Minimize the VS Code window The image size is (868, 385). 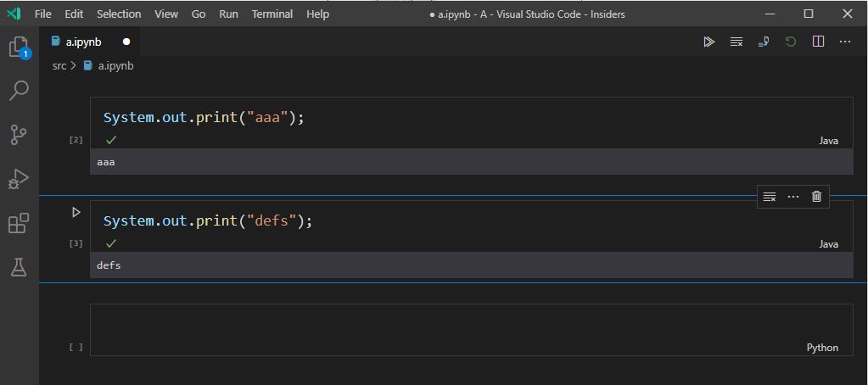click(x=770, y=14)
